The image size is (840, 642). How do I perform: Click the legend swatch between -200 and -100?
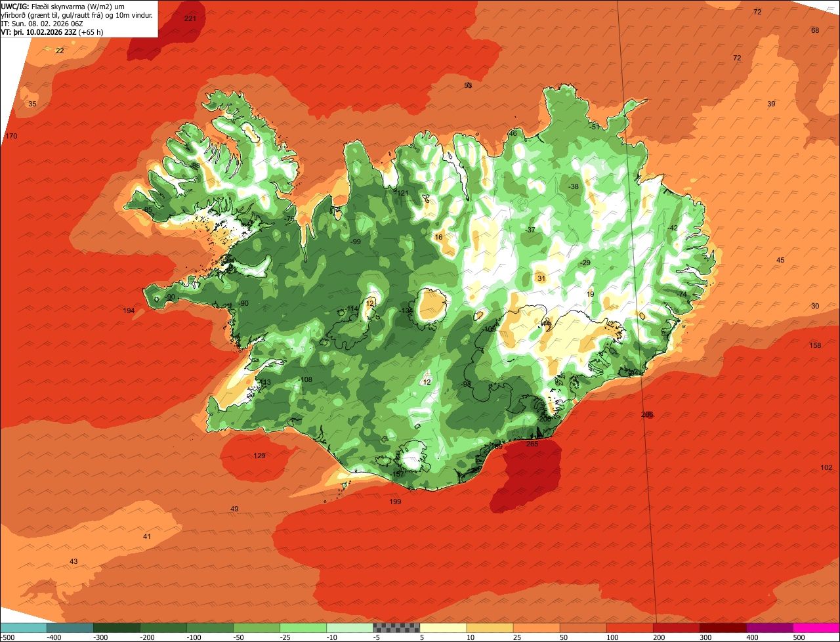pos(163,628)
